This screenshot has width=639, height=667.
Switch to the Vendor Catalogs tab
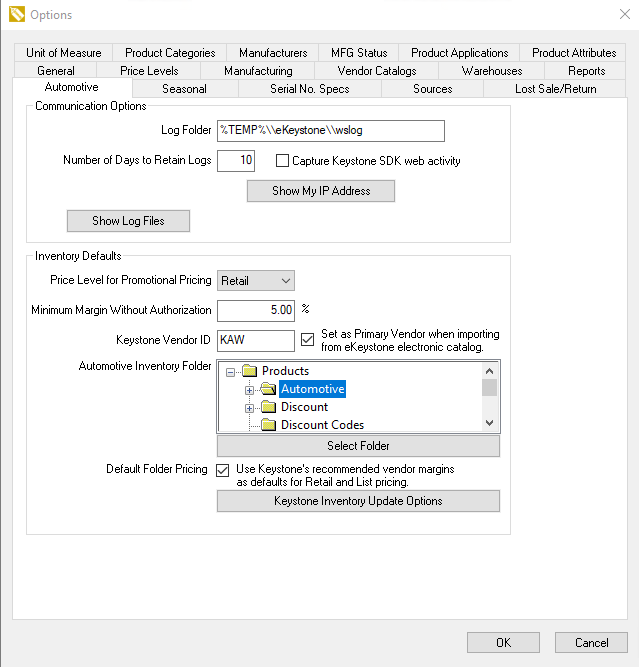pos(378,71)
